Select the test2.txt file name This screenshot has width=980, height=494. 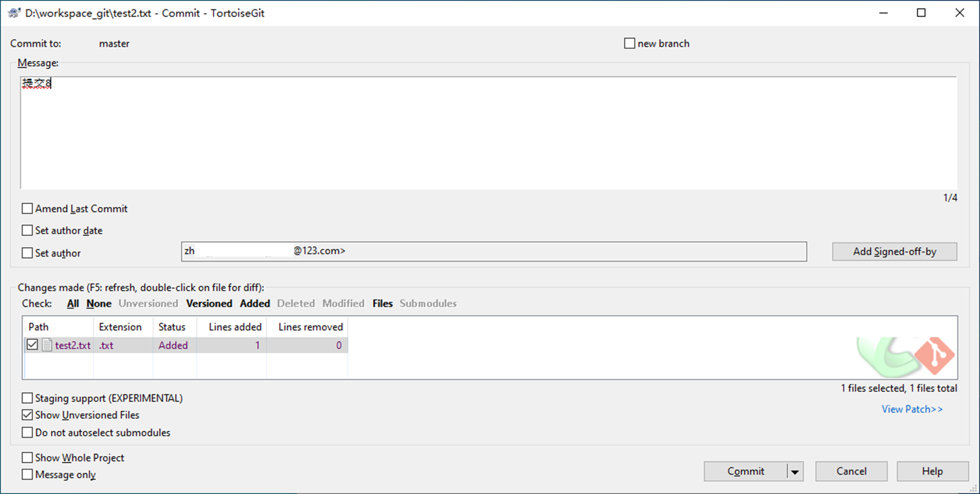(x=73, y=345)
